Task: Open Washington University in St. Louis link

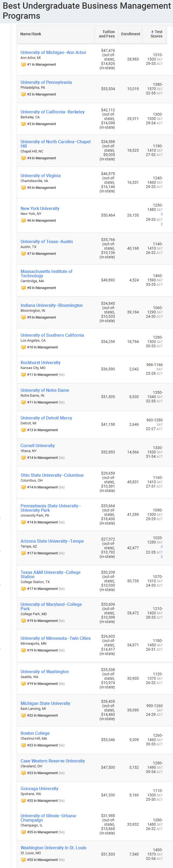Action: [x=53, y=847]
